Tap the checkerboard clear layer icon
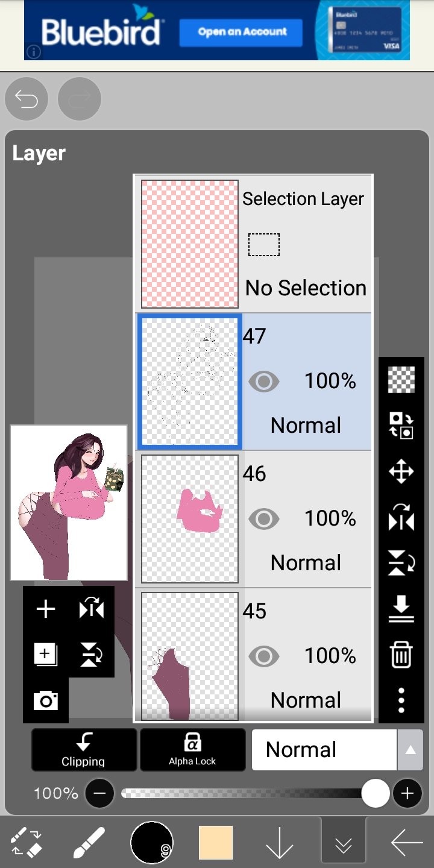 pyautogui.click(x=401, y=380)
